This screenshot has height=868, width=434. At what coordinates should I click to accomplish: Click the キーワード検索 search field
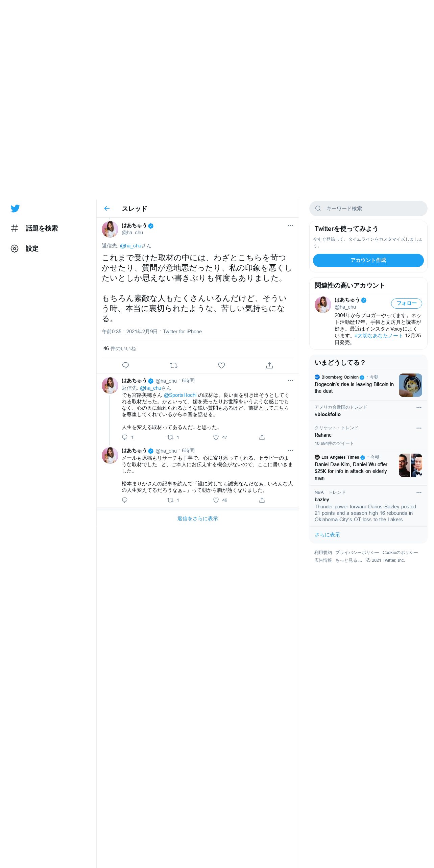[x=368, y=209]
